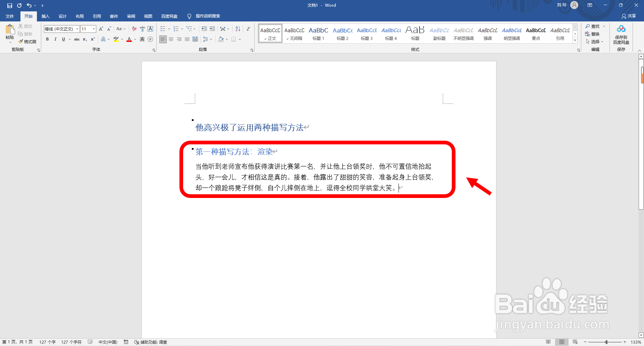Open the Change Case (Aa) dropdown
This screenshot has width=644, height=346.
(121, 29)
